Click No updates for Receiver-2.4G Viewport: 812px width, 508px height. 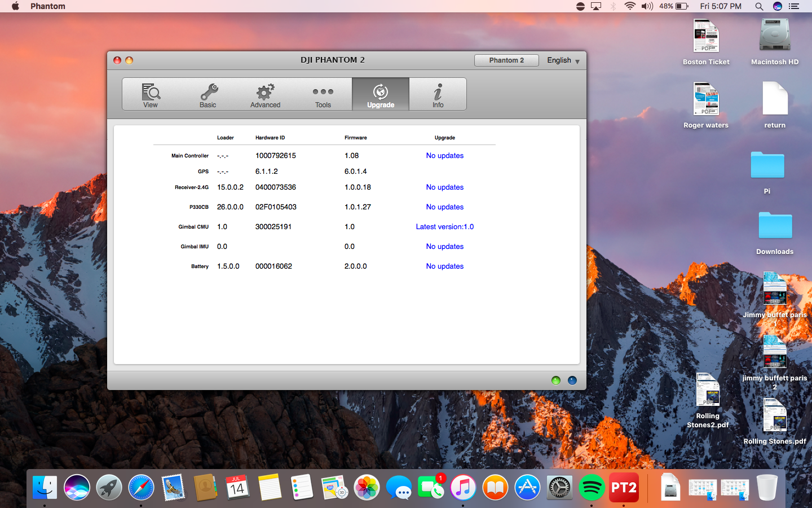click(x=445, y=187)
